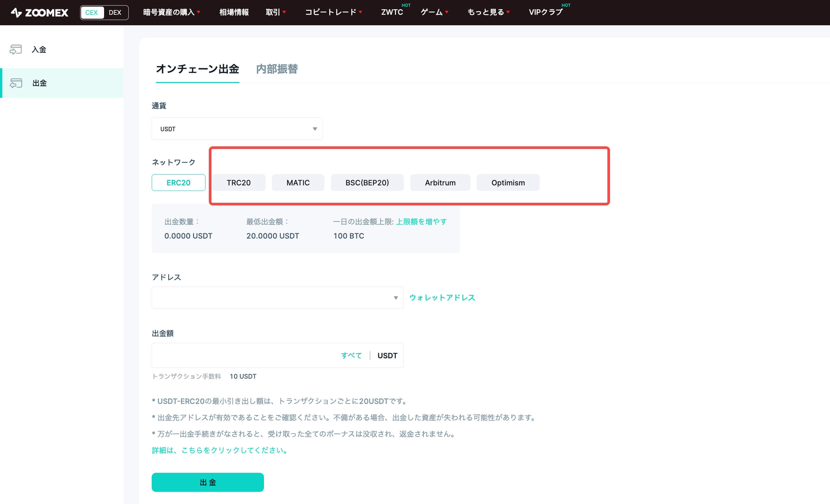Click the ZOOMEX logo
Screen dimensions: 830x504
tap(39, 12)
